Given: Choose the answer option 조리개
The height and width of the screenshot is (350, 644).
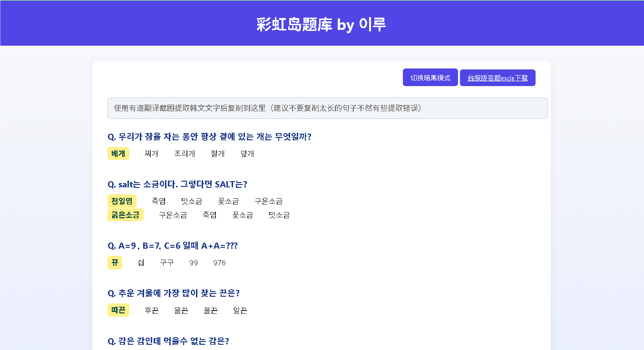Looking at the screenshot, I should [x=185, y=154].
